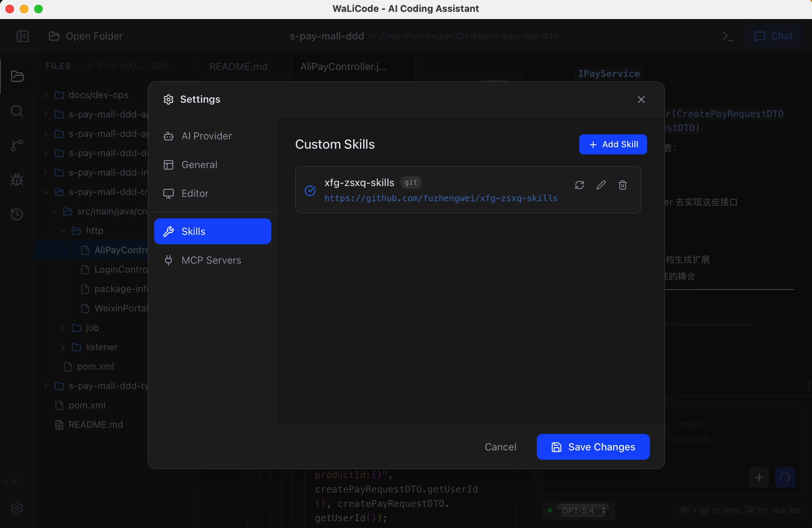Open the debug bug icon view
812x528 pixels.
pyautogui.click(x=17, y=180)
